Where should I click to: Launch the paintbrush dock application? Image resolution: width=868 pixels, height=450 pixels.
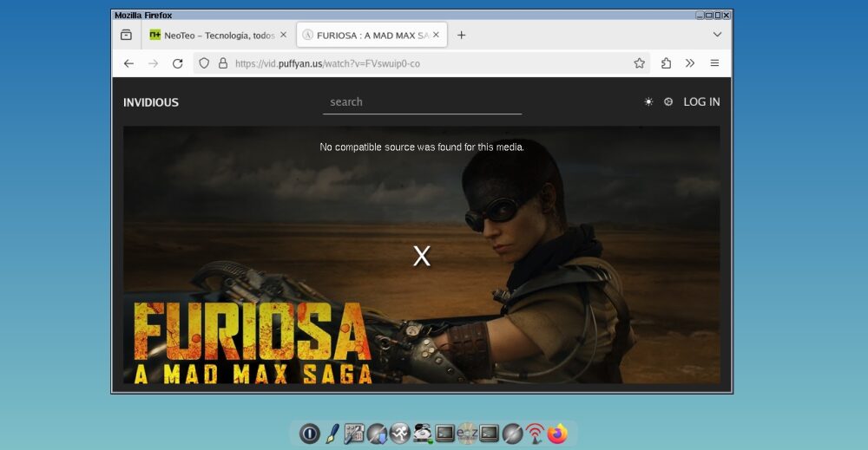(x=332, y=434)
